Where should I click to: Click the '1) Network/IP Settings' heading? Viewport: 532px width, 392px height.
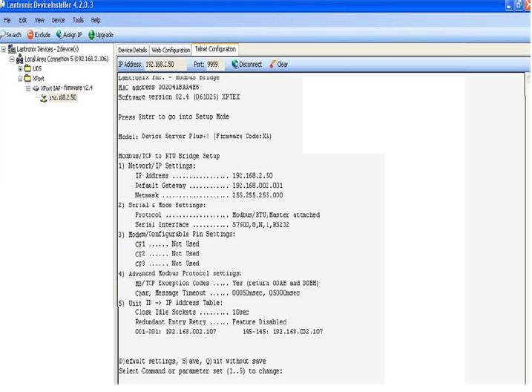pos(157,166)
